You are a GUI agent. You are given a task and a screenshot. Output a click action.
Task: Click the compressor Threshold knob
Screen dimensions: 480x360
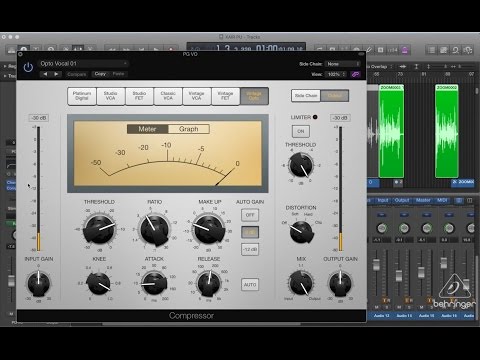(x=99, y=229)
